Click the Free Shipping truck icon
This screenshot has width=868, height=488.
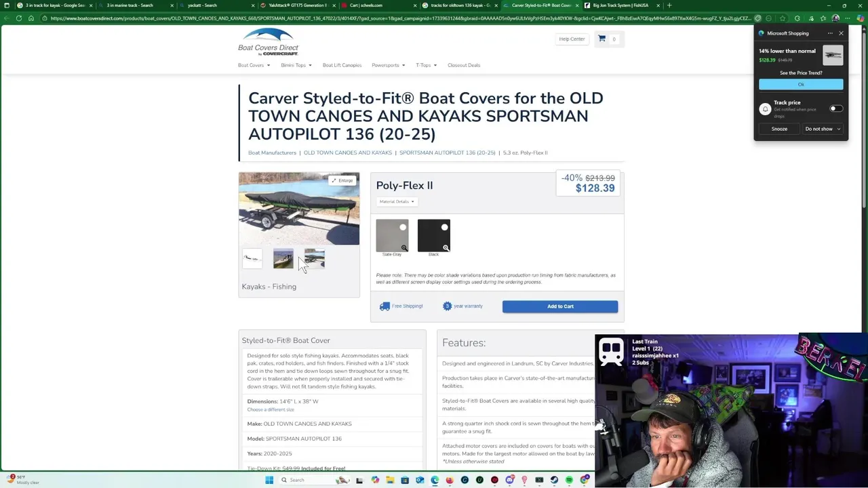384,306
